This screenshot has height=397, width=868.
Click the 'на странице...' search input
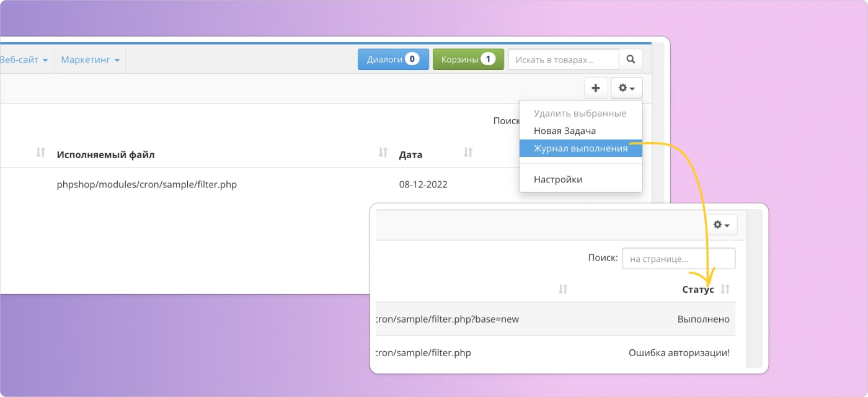pos(678,259)
